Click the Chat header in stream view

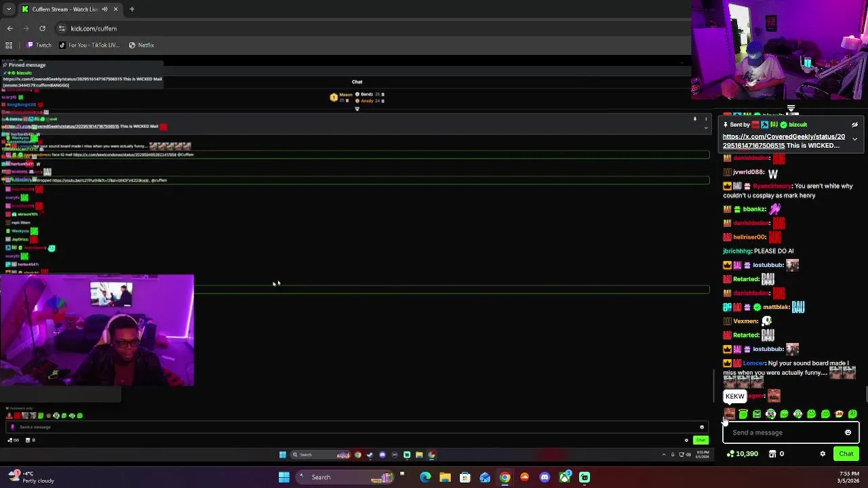click(357, 82)
